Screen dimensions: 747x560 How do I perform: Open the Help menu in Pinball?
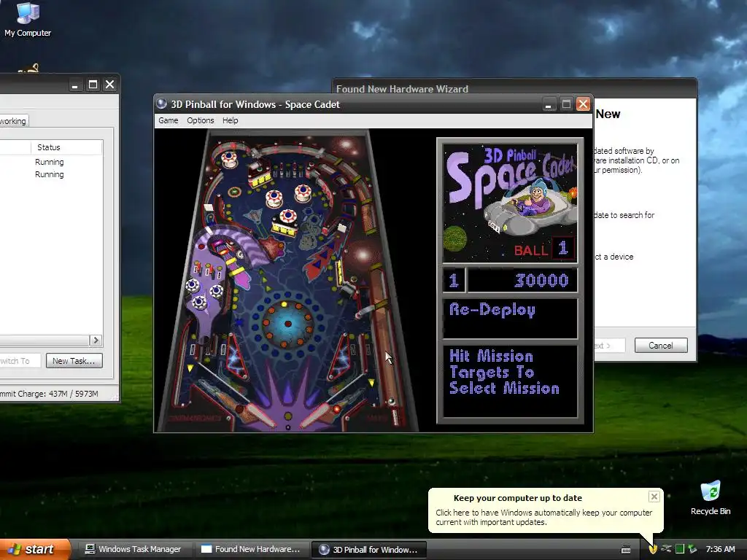pos(230,120)
